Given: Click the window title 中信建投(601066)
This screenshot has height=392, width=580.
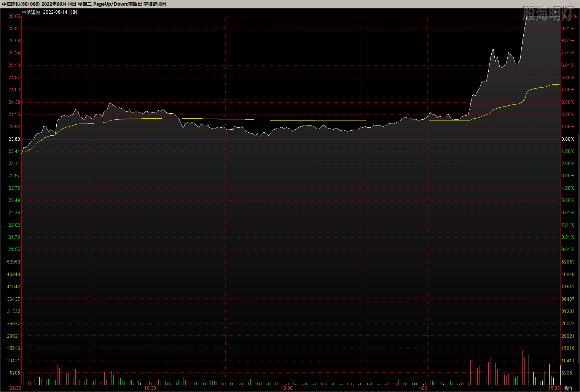Looking at the screenshot, I should tap(21, 4).
